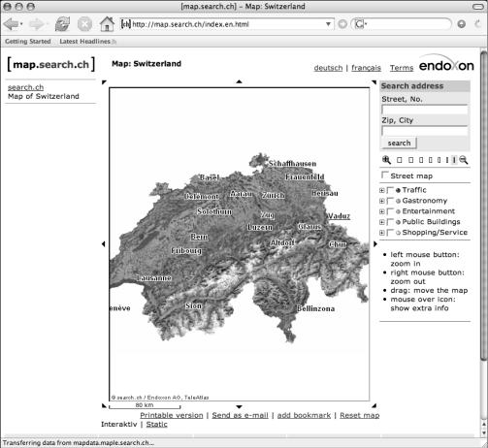Click the browser Back arrow button
This screenshot has height=448, width=488.
coord(11,24)
